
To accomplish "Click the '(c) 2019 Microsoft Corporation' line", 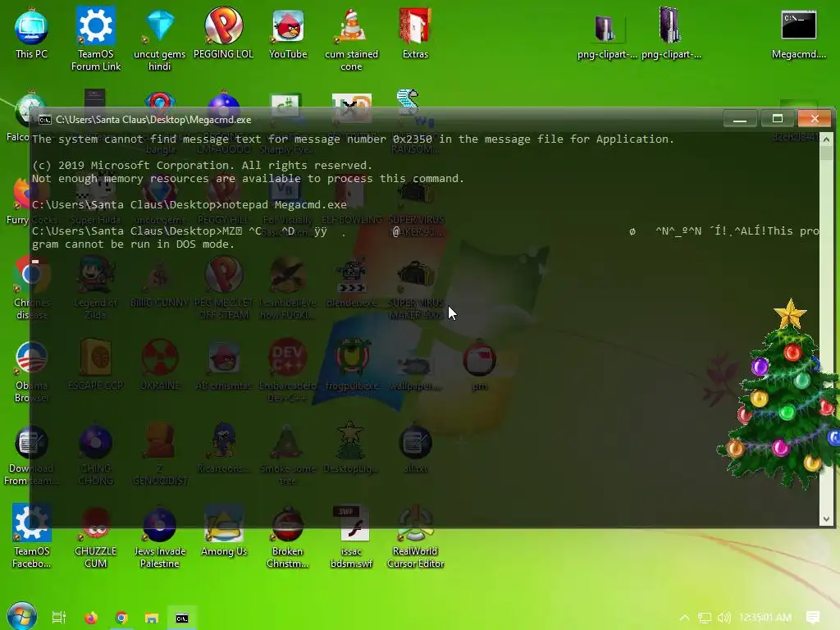I will (x=202, y=165).
